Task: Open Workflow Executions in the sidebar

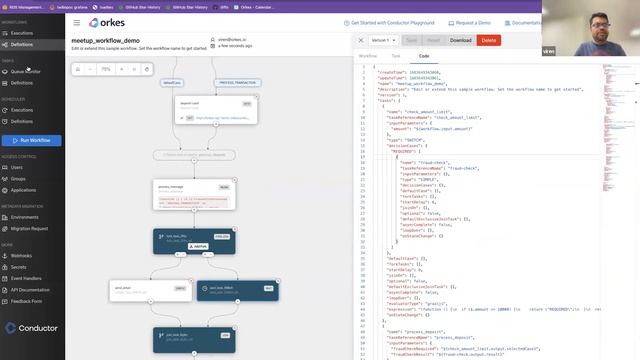Action: tap(22, 33)
